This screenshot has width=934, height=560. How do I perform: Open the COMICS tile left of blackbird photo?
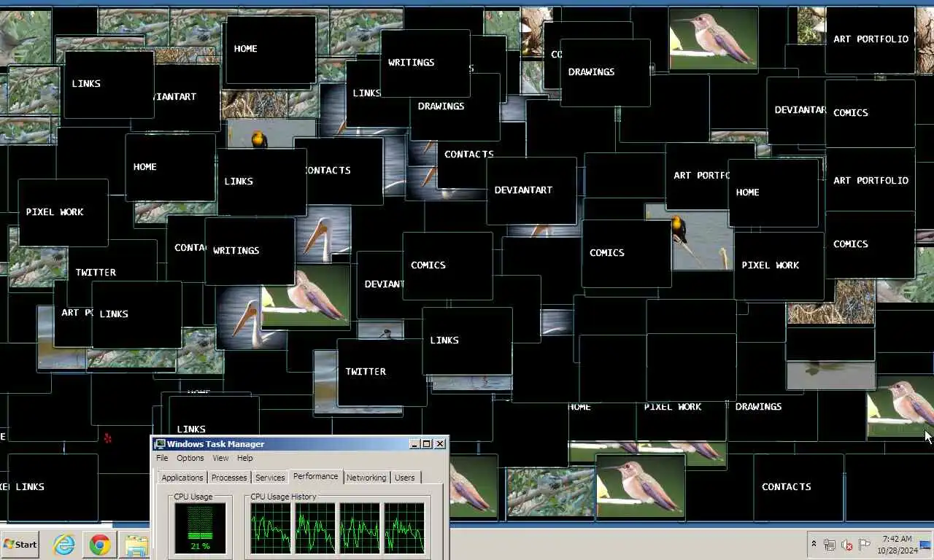coord(626,253)
